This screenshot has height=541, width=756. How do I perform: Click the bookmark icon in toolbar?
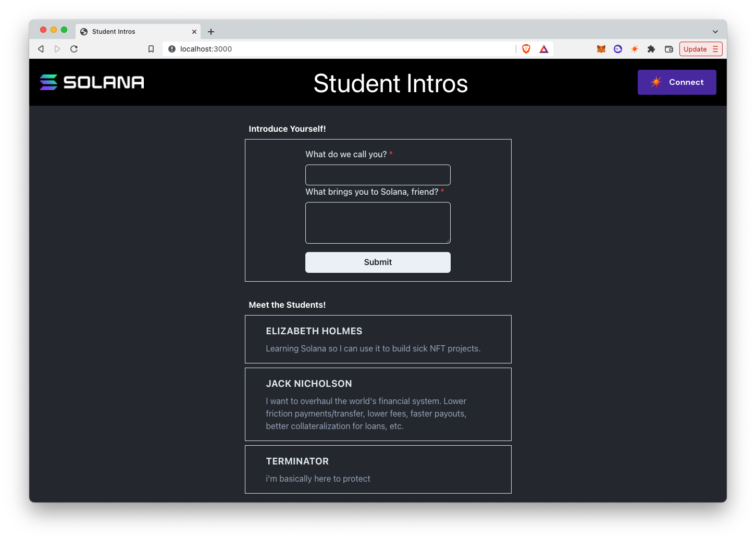151,49
